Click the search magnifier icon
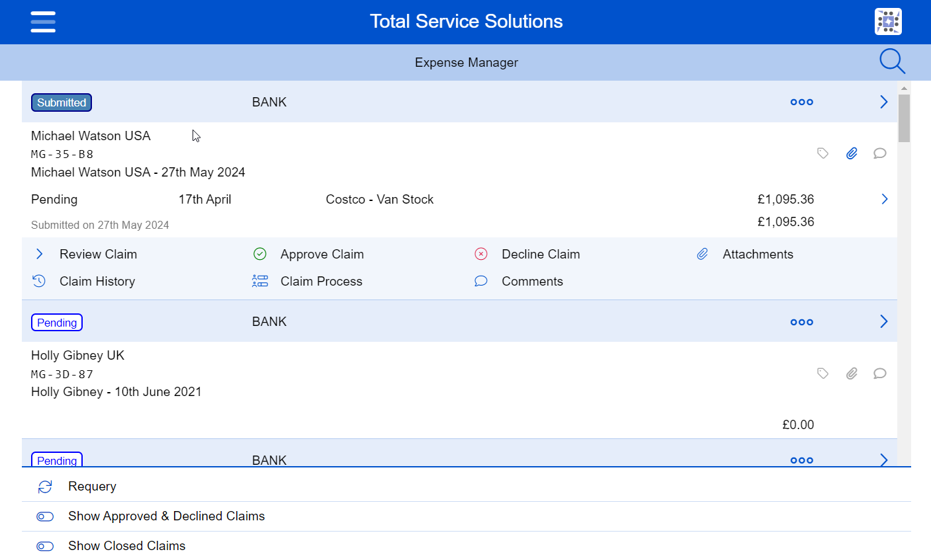This screenshot has width=931, height=560. pyautogui.click(x=892, y=61)
